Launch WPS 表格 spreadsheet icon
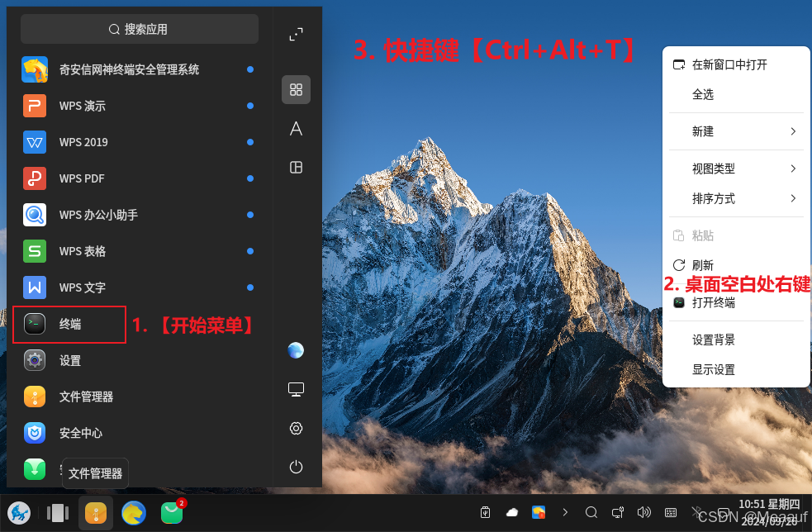 tap(35, 251)
